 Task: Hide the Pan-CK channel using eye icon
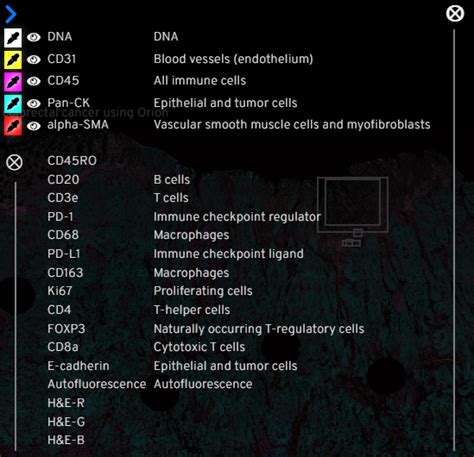pos(34,103)
